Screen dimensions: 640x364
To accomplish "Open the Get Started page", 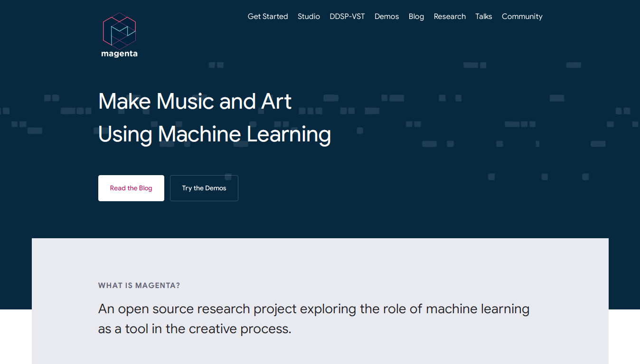I will click(268, 17).
